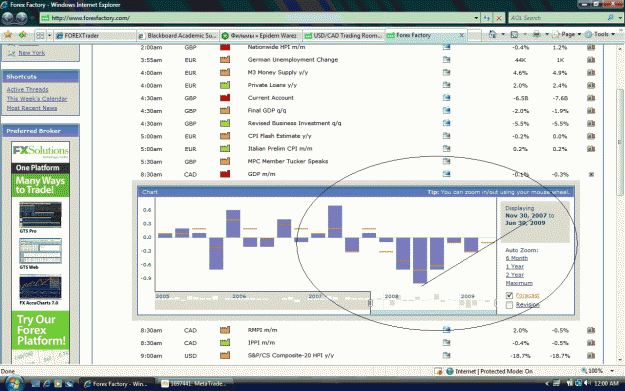This screenshot has height=391, width=625.
Task: Open This Week's Calendar link
Action: click(x=37, y=98)
